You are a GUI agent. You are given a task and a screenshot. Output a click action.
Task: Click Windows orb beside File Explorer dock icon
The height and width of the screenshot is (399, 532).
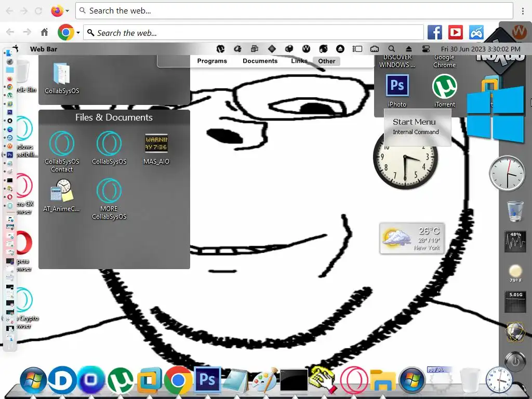[412, 380]
